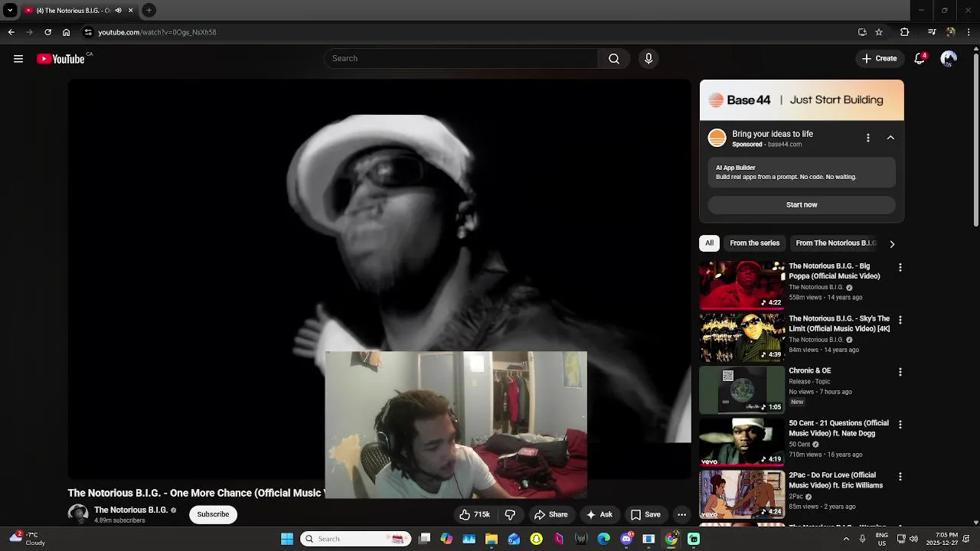Open the sponsored Base44 ad options menu
This screenshot has width=980, height=551.
tap(867, 138)
